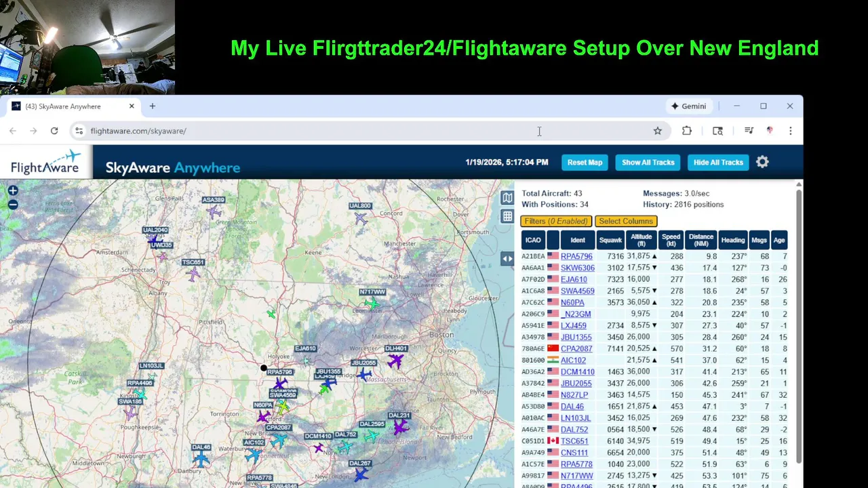
Task: Open the JBU1355 flight link
Action: click(x=576, y=337)
